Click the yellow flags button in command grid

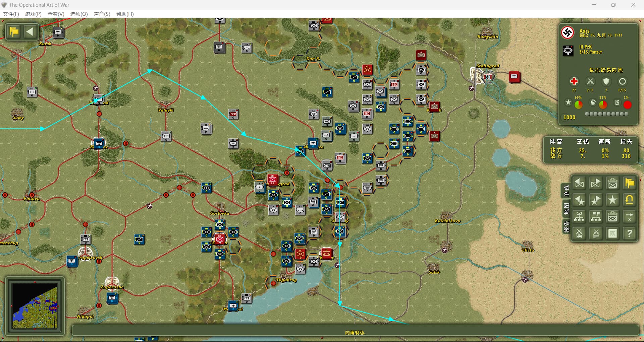coord(630,184)
